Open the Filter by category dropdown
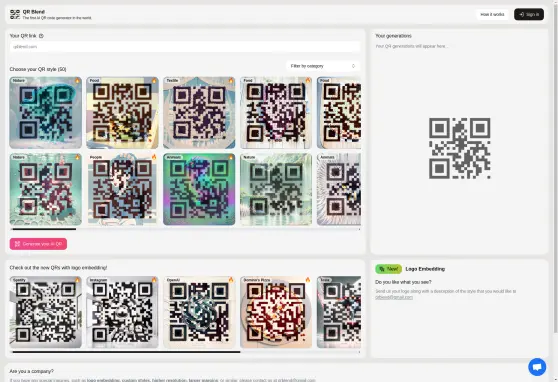The height and width of the screenshot is (382, 558). 323,66
